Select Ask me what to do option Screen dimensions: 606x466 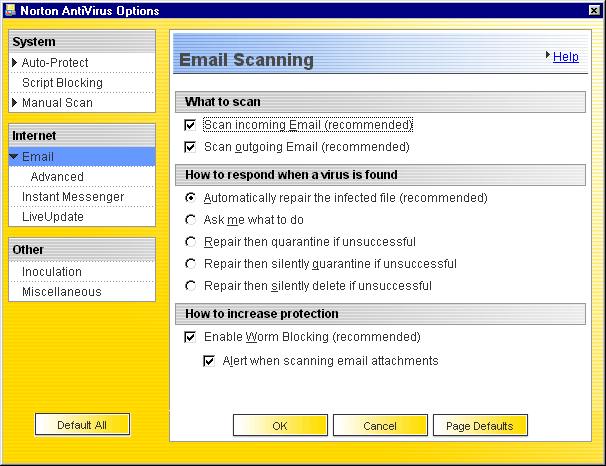(190, 220)
